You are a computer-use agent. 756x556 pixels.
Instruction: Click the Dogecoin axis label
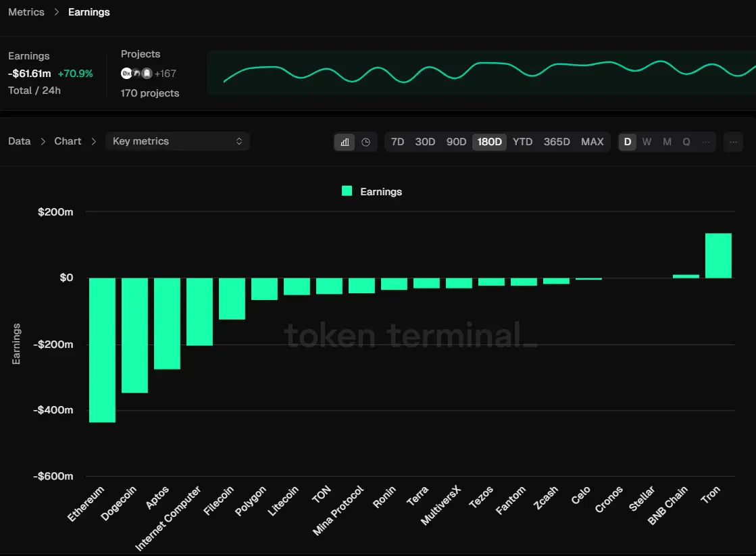tap(119, 503)
